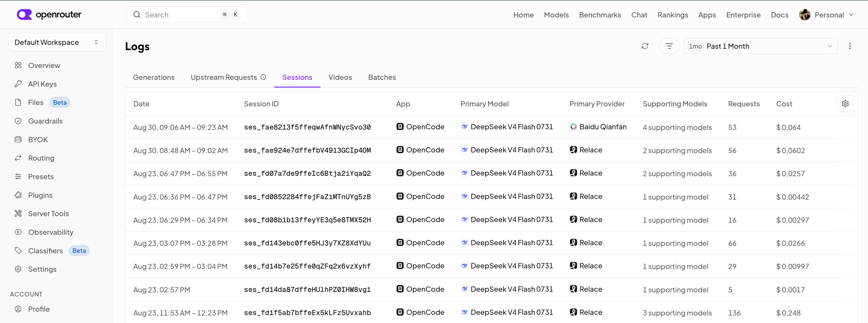The image size is (868, 323).
Task: Click the Observability eye icon
Action: pos(18,232)
